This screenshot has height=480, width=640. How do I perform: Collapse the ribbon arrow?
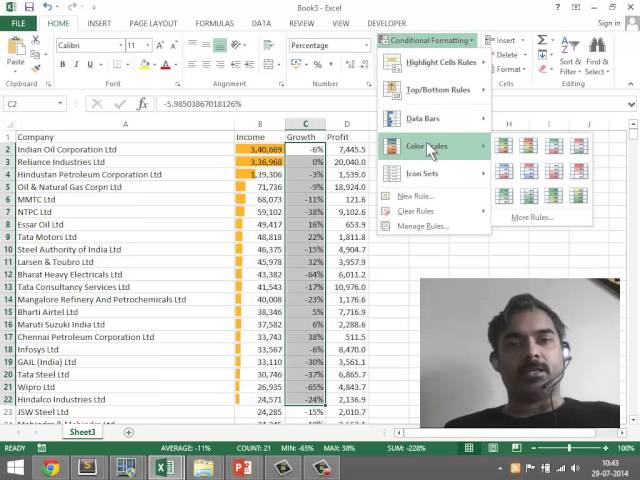(631, 84)
